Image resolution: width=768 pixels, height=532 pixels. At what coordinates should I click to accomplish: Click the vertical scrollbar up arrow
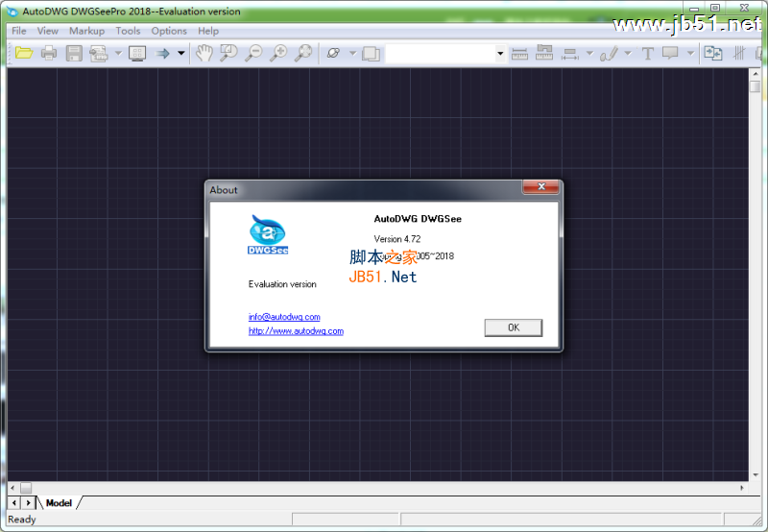click(x=756, y=74)
